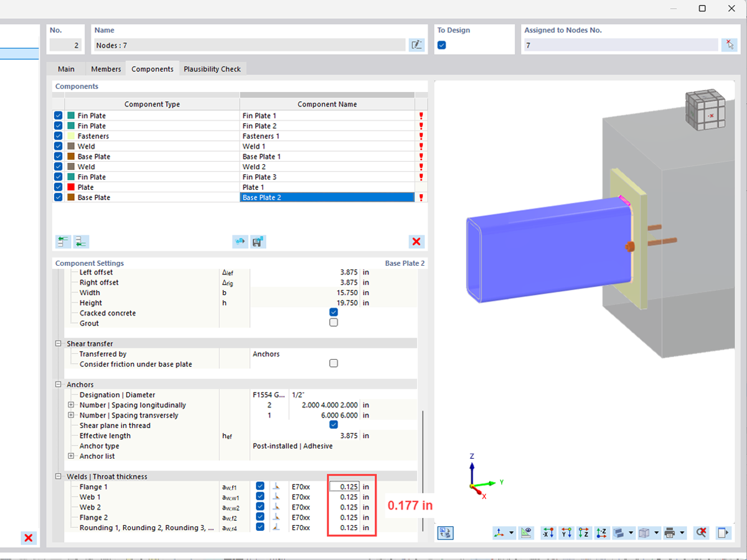This screenshot has width=747, height=560.
Task: Check Consider friction under base plate
Action: coord(334,363)
